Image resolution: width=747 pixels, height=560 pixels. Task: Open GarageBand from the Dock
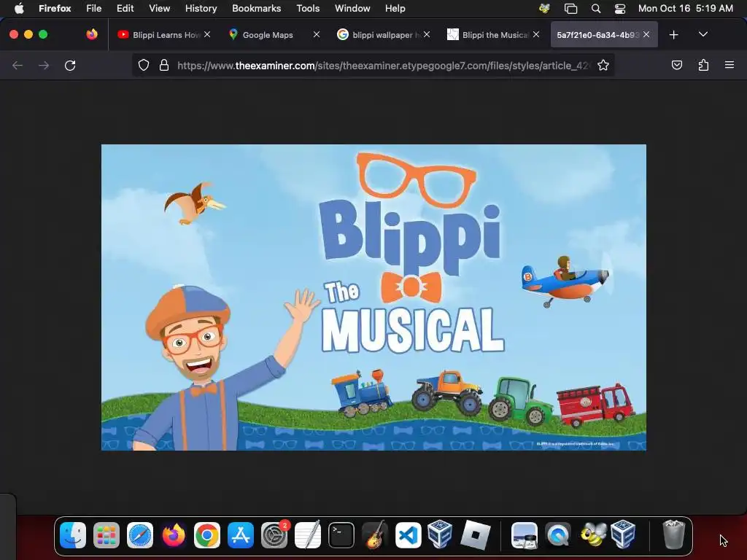[x=375, y=535]
